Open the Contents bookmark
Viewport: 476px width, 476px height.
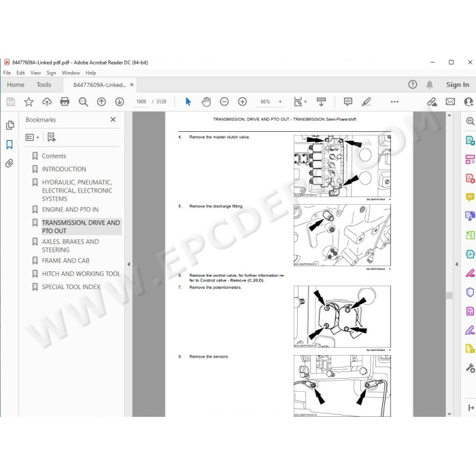tap(54, 156)
